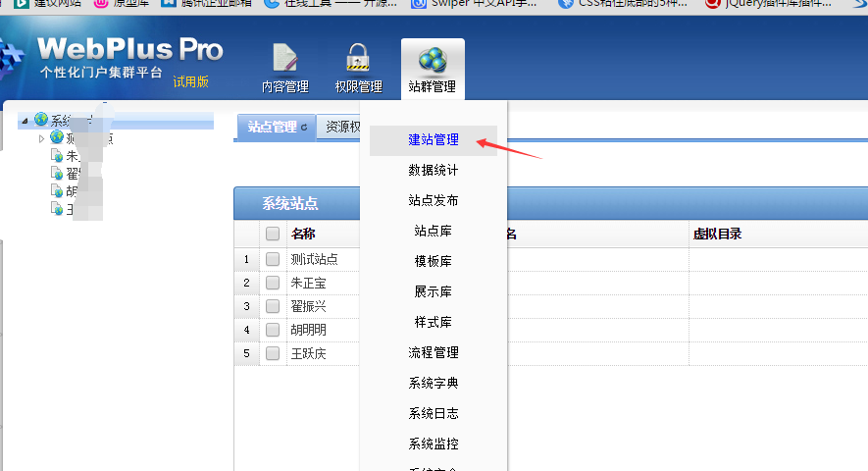The image size is (868, 471).
Task: Open the 内容管理 content management icon
Action: 284,59
